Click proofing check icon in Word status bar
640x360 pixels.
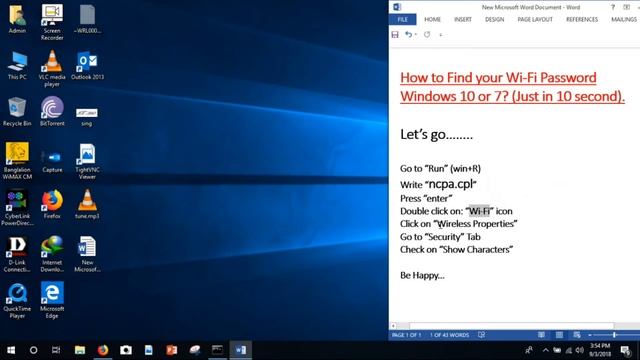[482, 335]
